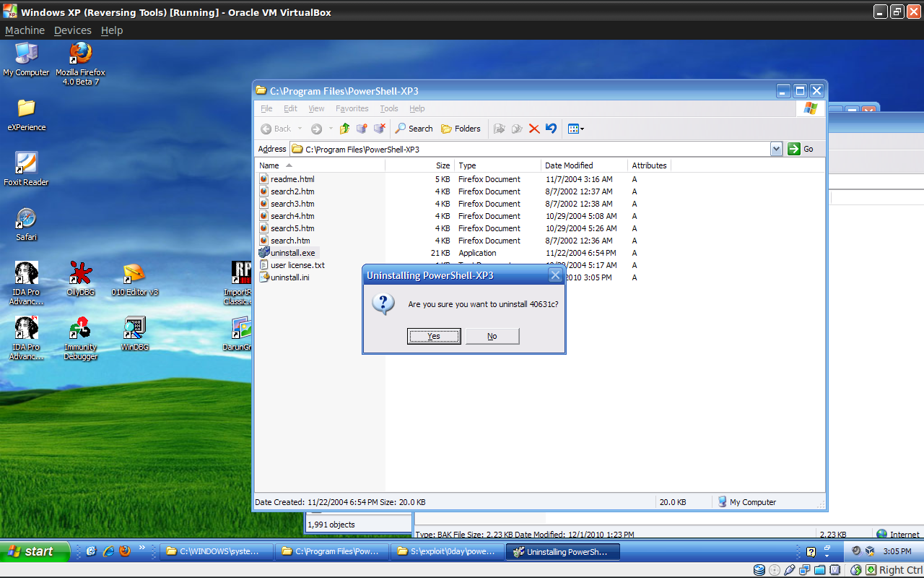
Task: Sort files by Date Modified column header
Action: [x=585, y=165]
